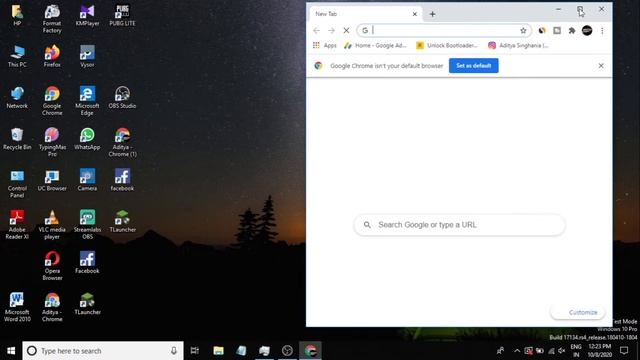Viewport: 640px width, 360px height.
Task: Select the Streamlabs OBS desktop icon
Action: point(87,225)
